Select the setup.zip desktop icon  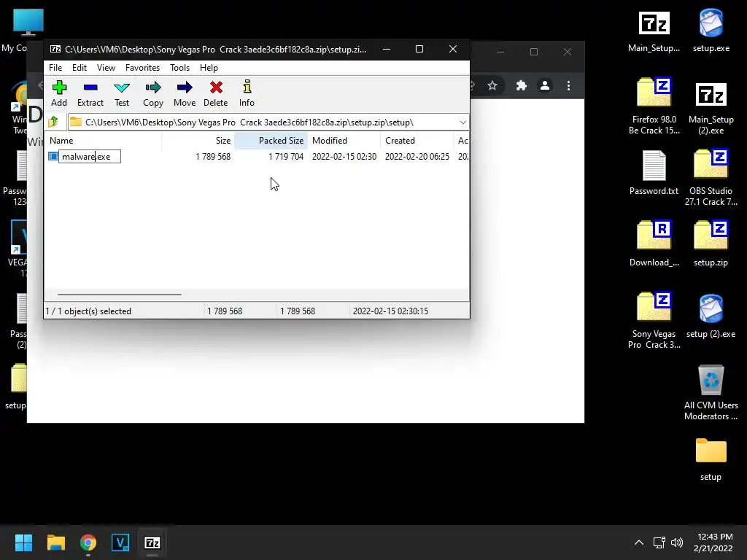[x=711, y=244]
